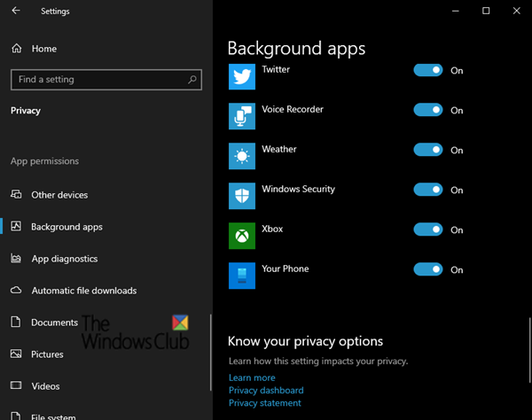The image size is (532, 420).
Task: Click the Your Phone app icon
Action: (x=242, y=276)
